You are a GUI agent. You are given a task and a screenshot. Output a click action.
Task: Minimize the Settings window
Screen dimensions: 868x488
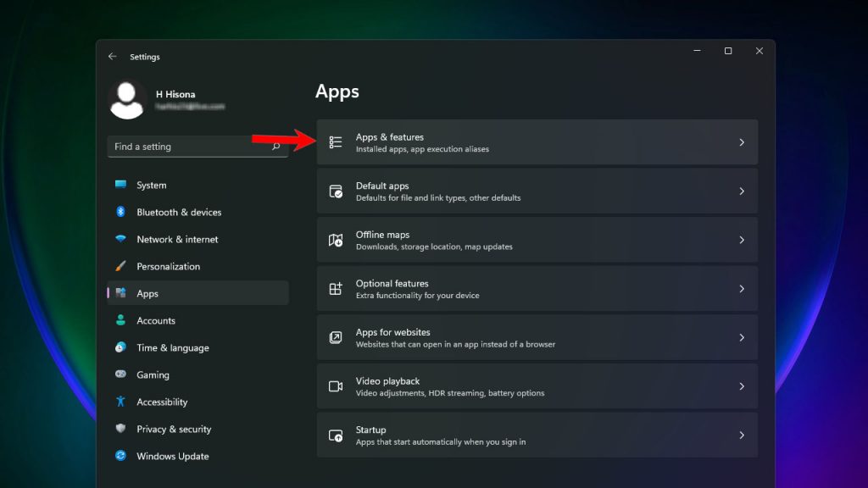coord(697,51)
